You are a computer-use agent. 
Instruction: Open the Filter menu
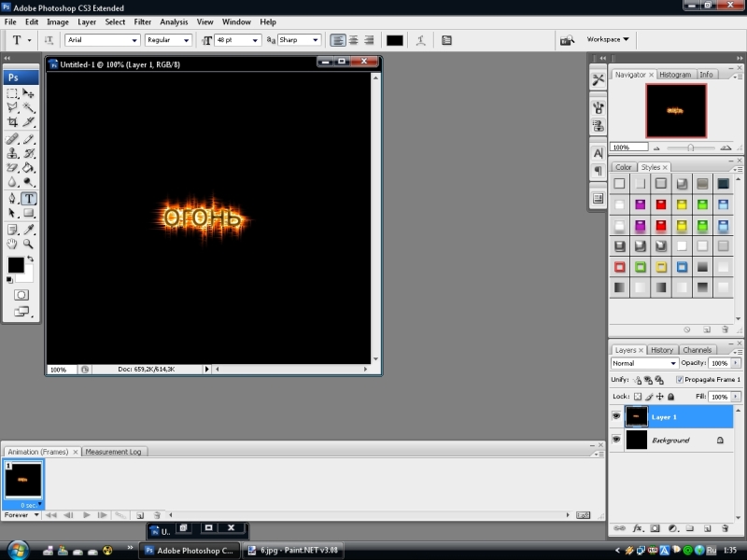[x=143, y=21]
